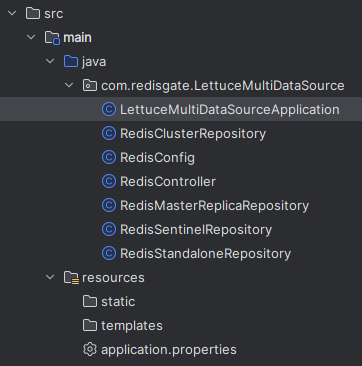Select the com.redisgate.LettuceMultiDataSource package name
Screen dimensions: 362x366
pyautogui.click(x=223, y=86)
